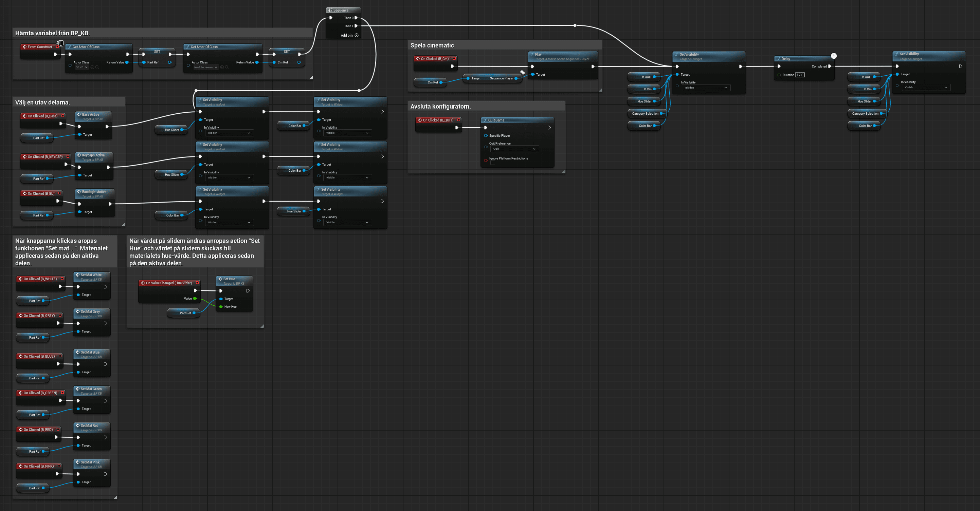Click the Specific Player input pin
The height and width of the screenshot is (511, 980).
pyautogui.click(x=486, y=136)
